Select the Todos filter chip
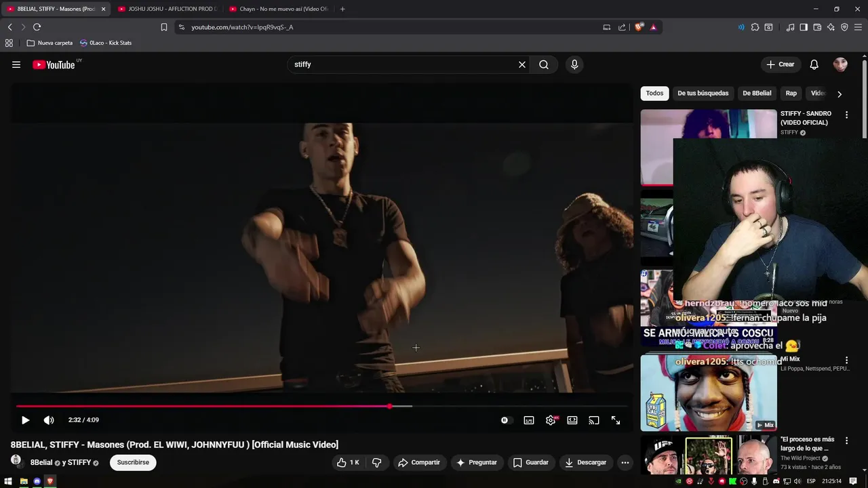 [x=654, y=94]
